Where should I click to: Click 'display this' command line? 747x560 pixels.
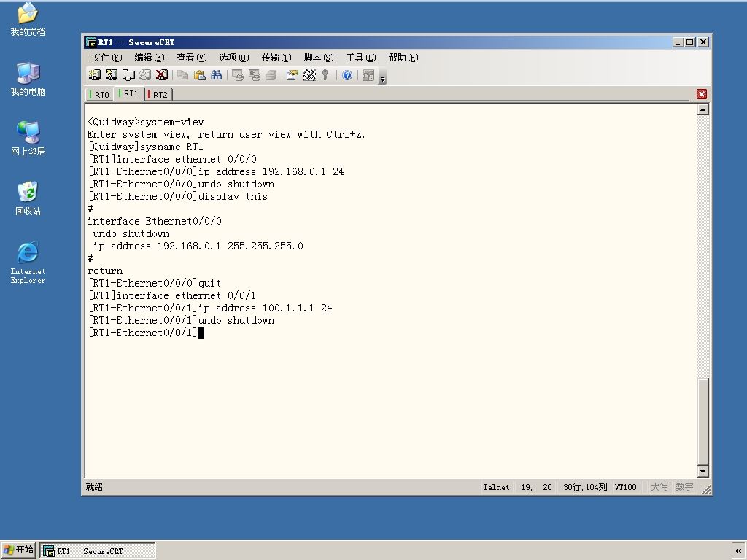(x=233, y=196)
